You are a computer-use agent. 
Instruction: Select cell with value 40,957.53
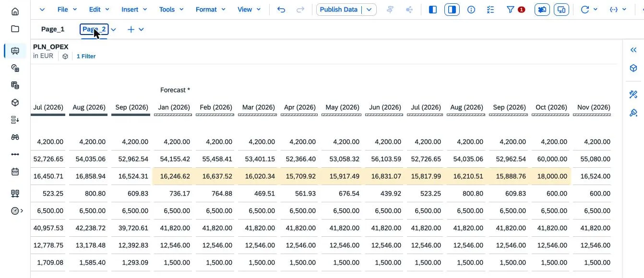48,228
